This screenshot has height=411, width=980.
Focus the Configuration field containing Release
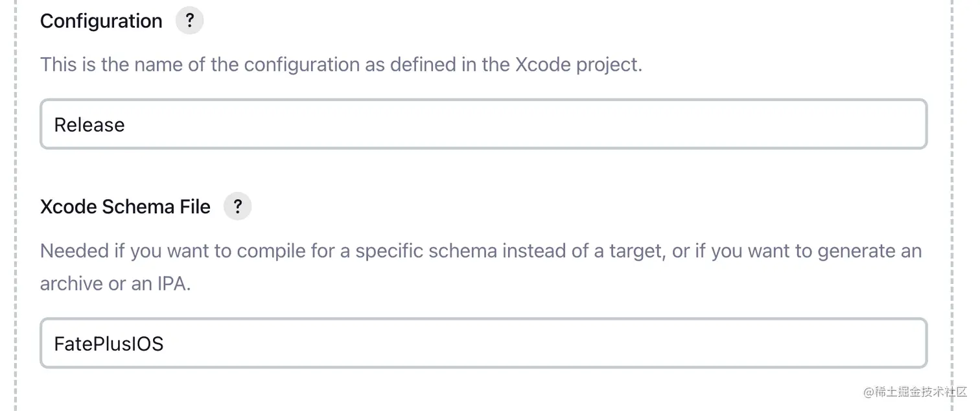tap(483, 124)
